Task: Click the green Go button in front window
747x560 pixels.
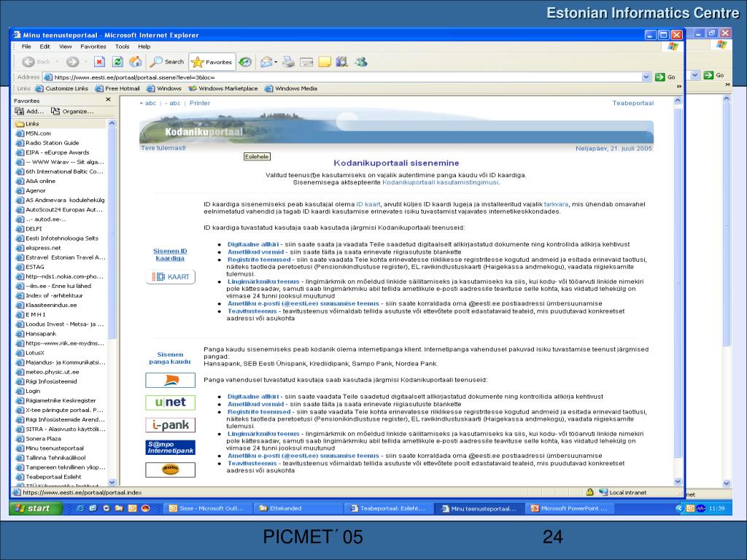Action: click(x=665, y=77)
